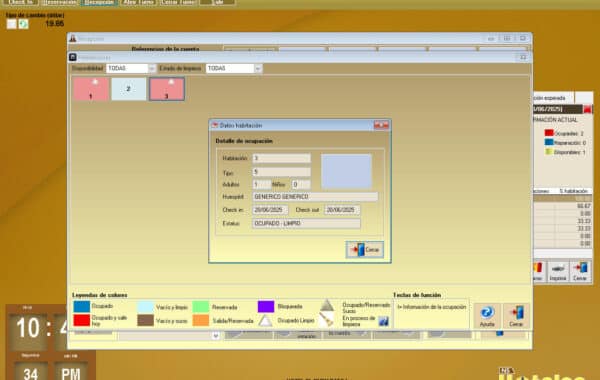Click the Cerrar icon in the right panel
The width and height of the screenshot is (600, 380).
coord(580,271)
